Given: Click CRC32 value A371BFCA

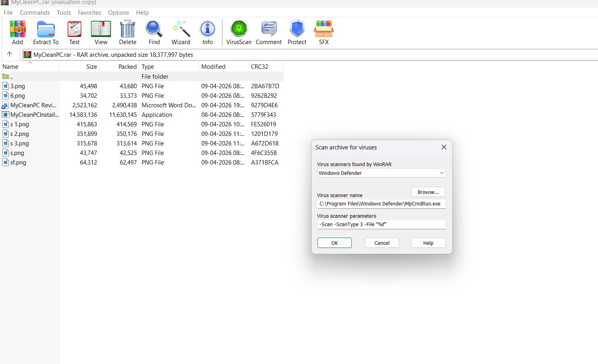Looking at the screenshot, I should [265, 162].
